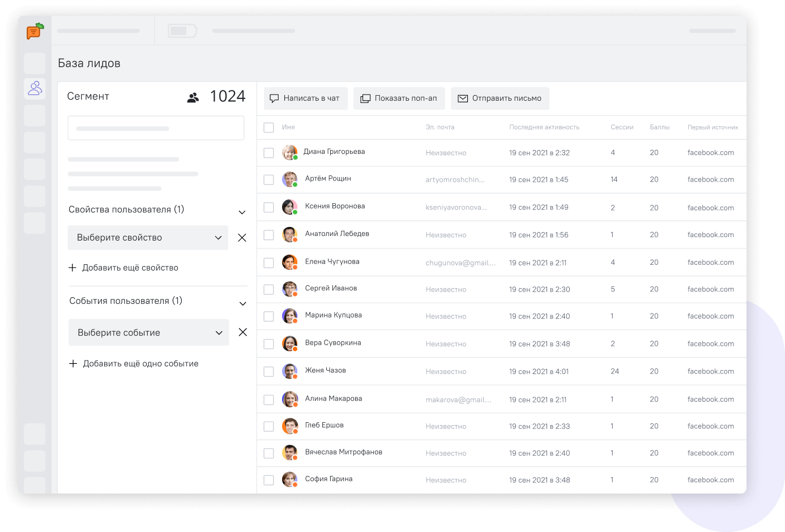Open lead name 'Вера Суворкина'
Image resolution: width=785 pixels, height=532 pixels.
(333, 342)
